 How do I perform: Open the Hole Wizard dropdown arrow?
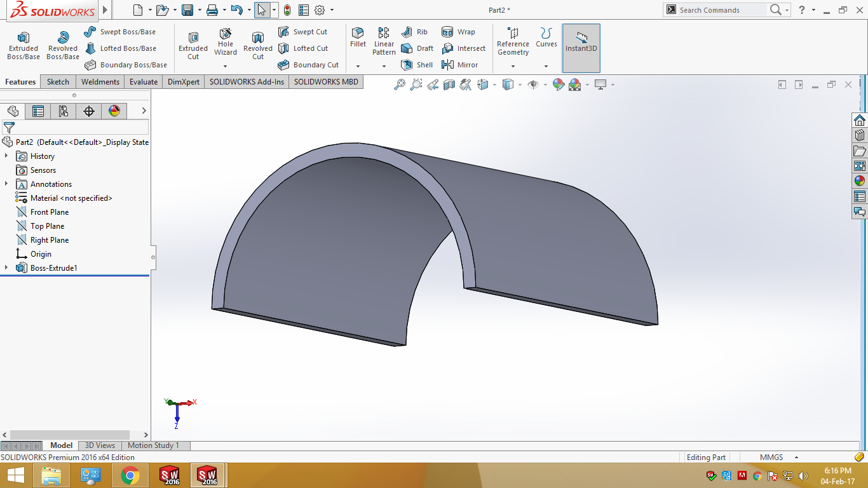(x=226, y=66)
